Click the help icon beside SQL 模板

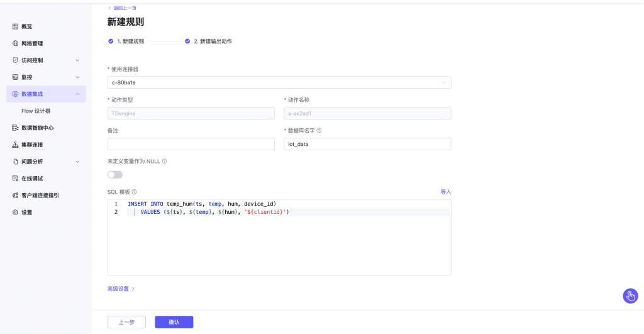pos(134,192)
